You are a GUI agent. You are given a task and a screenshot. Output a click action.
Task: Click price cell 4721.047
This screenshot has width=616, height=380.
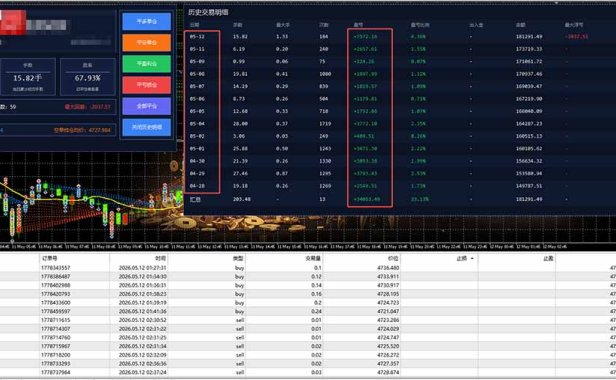pyautogui.click(x=388, y=311)
